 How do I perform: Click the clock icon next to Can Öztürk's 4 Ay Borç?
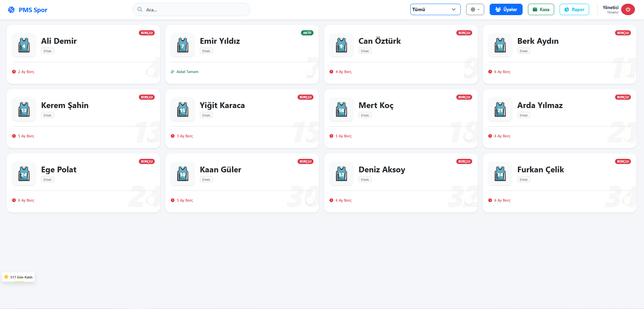[x=331, y=72]
